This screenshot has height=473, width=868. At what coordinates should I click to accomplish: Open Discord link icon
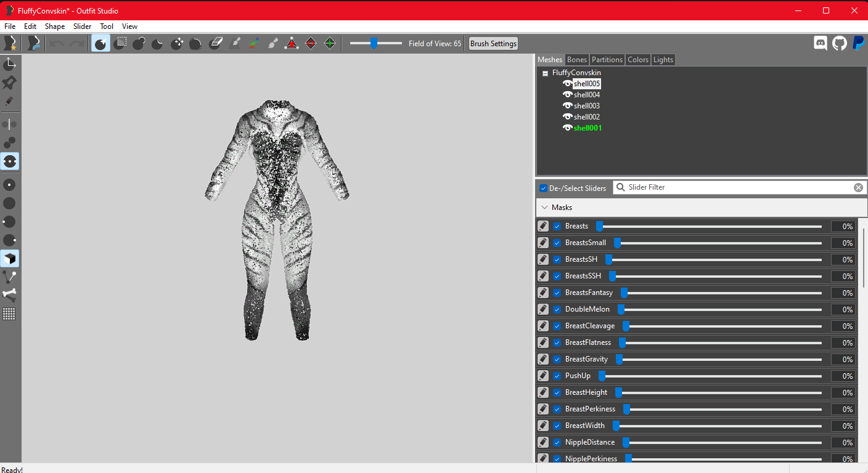[820, 43]
